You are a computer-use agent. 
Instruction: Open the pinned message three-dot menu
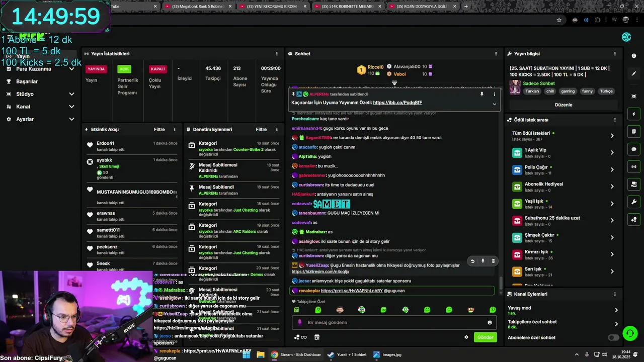coord(494,94)
